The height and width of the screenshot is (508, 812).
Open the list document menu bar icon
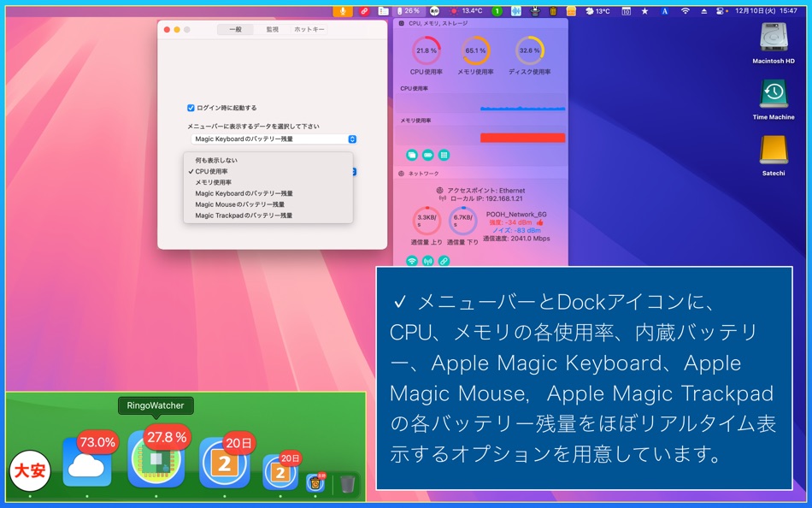click(383, 11)
